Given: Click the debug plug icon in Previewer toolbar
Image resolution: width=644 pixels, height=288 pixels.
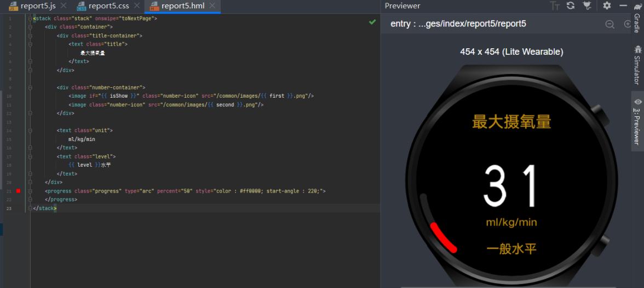Looking at the screenshot, I should click(x=588, y=5).
